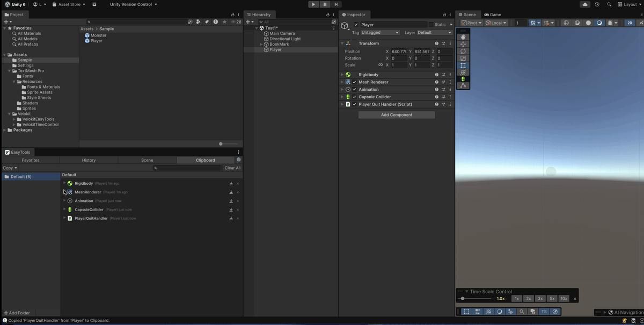644x325 pixels.
Task: Open the Layer dropdown in the Inspector
Action: (x=434, y=33)
